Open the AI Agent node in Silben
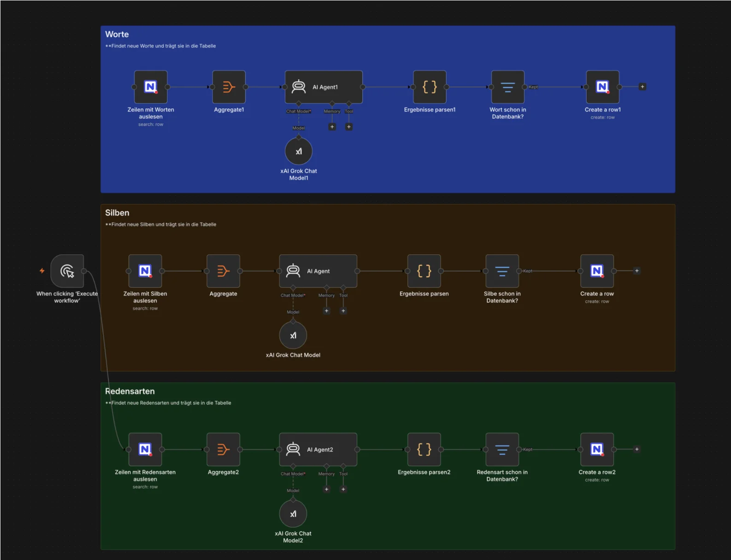731x560 pixels. click(x=318, y=271)
